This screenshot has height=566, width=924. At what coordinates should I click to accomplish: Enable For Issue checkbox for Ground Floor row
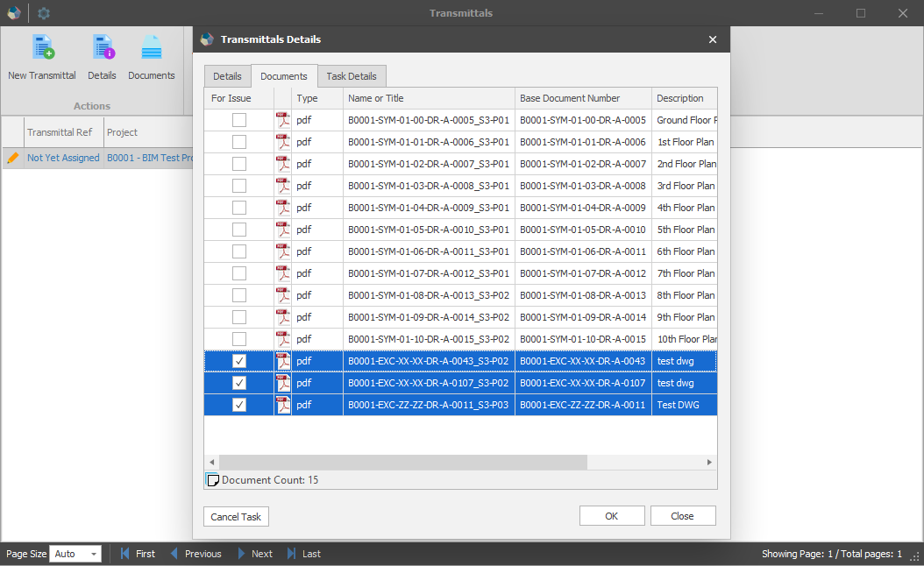pyautogui.click(x=239, y=120)
